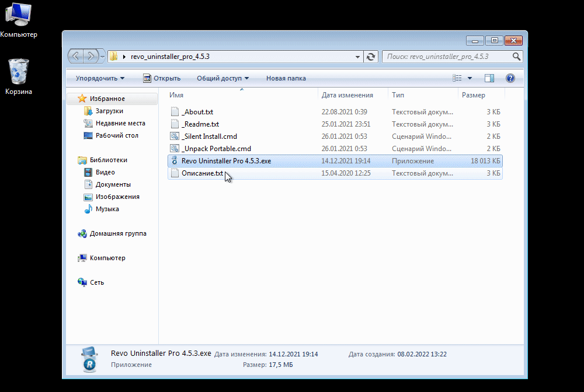584x392 pixels.
Task: Select the _Unpack Portable.cmd script icon
Action: (174, 148)
